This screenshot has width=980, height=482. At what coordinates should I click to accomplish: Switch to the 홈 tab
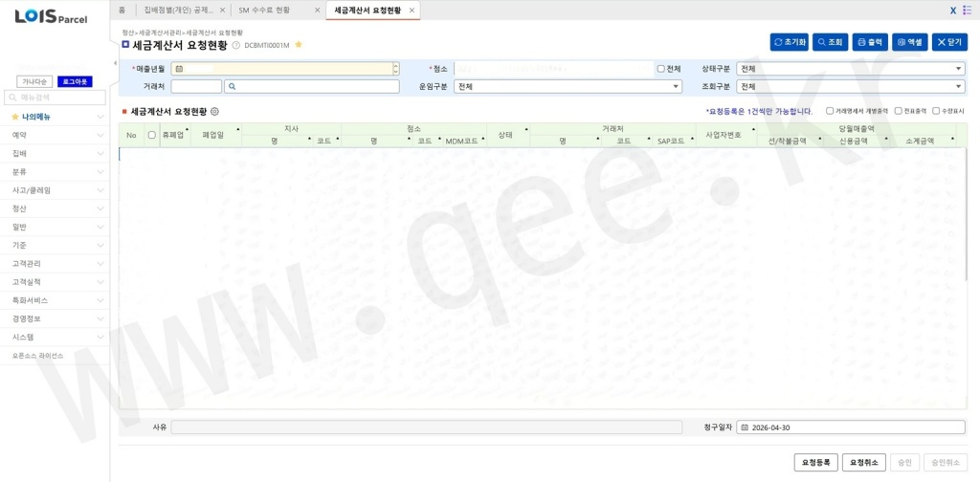click(122, 11)
